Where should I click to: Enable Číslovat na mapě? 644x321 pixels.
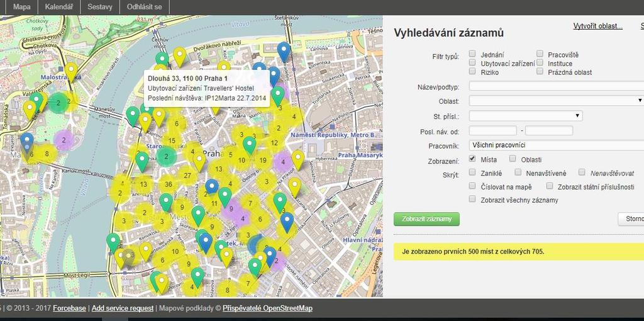tap(472, 186)
